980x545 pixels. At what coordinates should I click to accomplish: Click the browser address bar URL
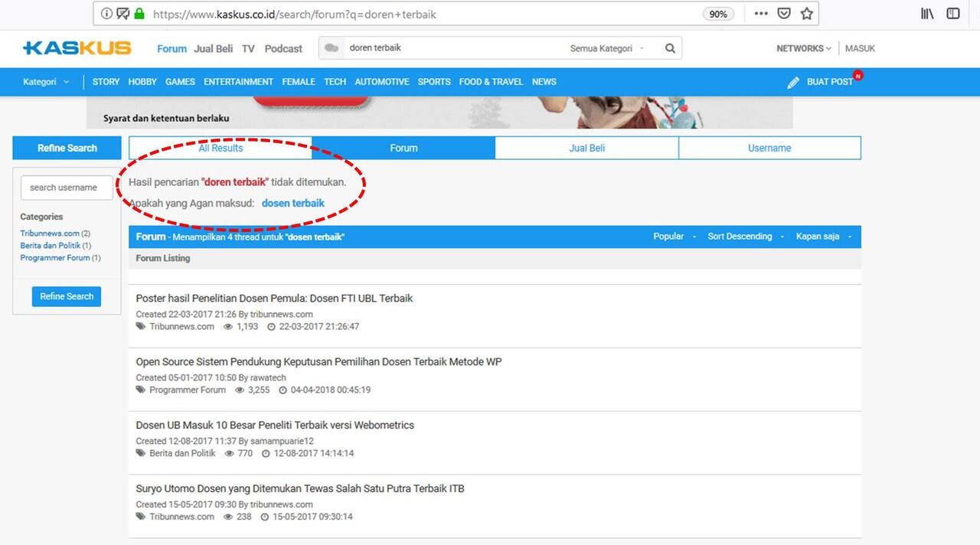(295, 14)
